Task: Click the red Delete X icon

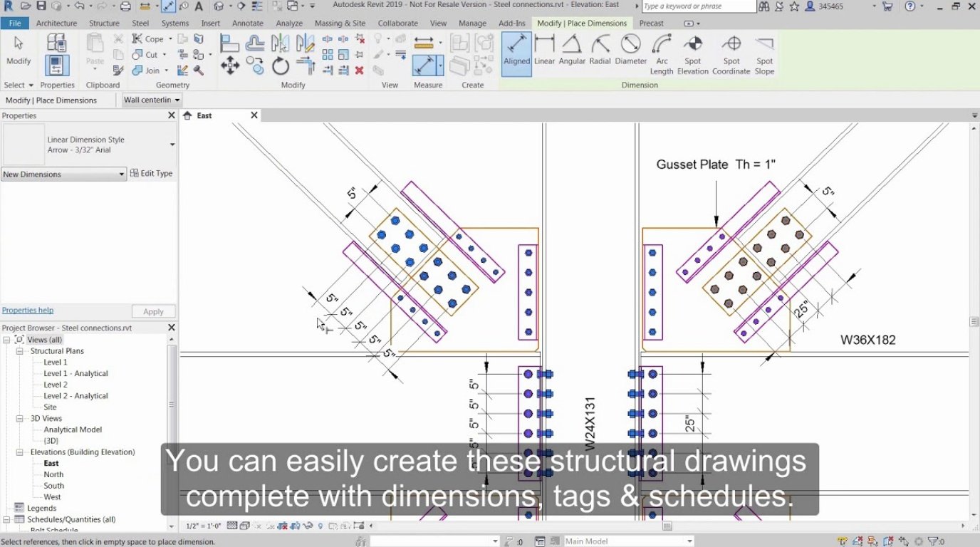Action: [360, 71]
